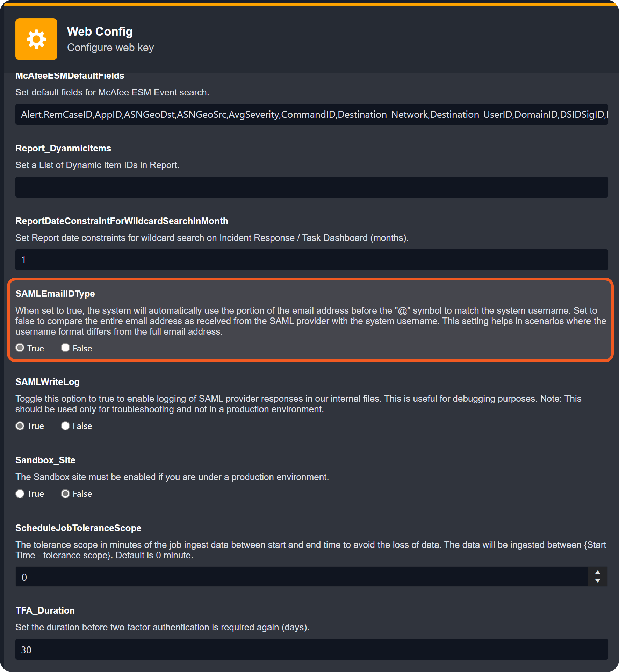
Task: Click the TFA_Duration setting heading
Action: 45,610
